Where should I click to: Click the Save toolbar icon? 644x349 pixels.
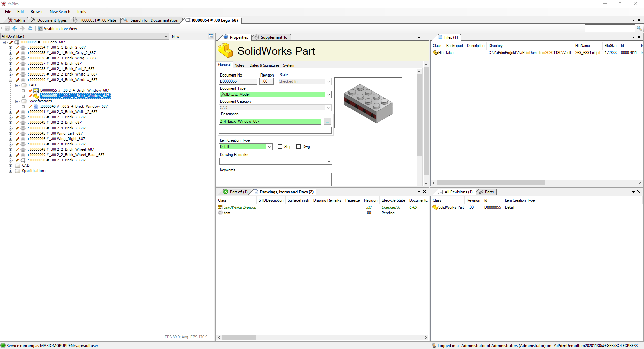(x=7, y=28)
